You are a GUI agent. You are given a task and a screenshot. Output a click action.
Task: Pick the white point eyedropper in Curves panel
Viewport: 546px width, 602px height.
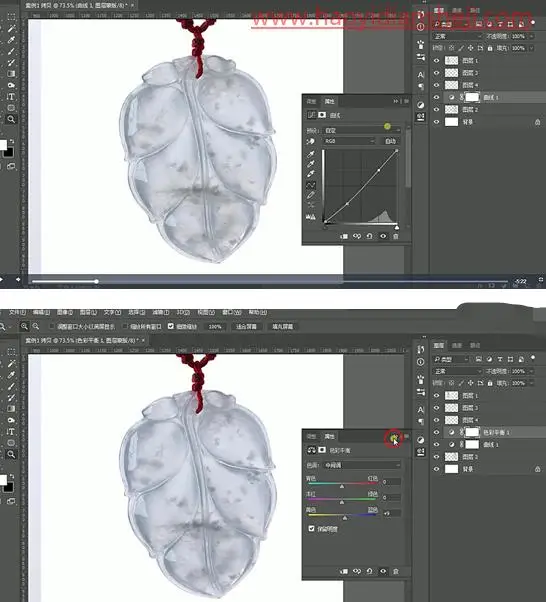point(311,174)
